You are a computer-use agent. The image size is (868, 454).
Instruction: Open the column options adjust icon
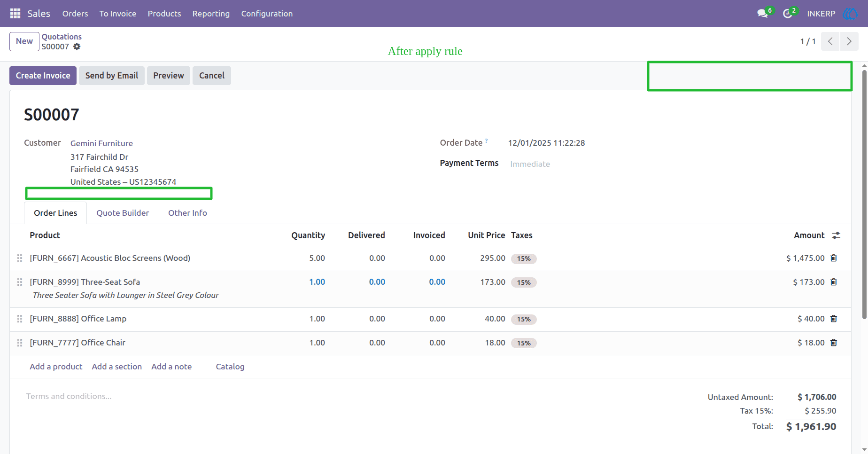(836, 235)
